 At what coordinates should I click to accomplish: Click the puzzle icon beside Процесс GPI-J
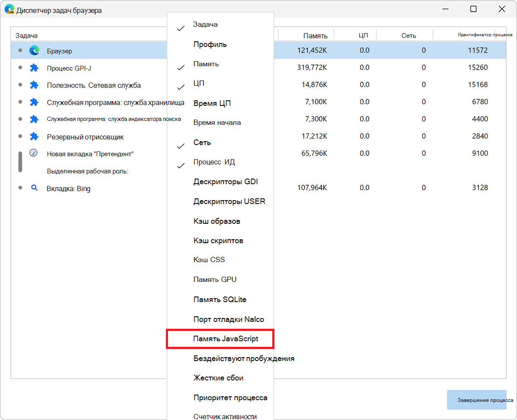click(34, 68)
